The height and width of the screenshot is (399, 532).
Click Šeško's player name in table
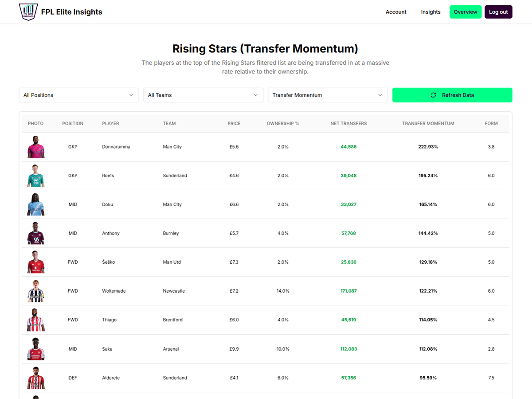[108, 262]
